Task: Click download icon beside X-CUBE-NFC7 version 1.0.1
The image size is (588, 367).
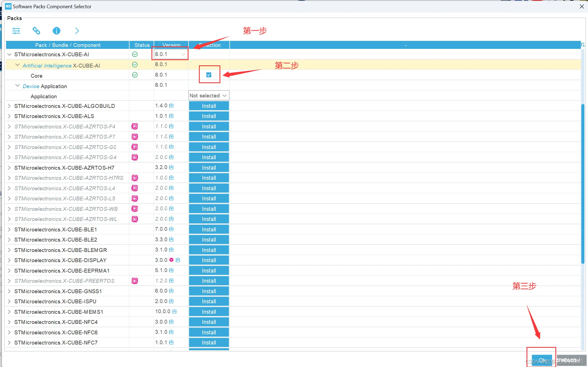Action: tap(171, 342)
